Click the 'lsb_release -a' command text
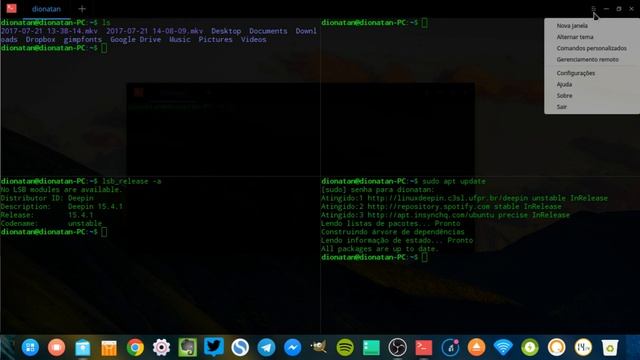640x360 pixels. (131, 181)
